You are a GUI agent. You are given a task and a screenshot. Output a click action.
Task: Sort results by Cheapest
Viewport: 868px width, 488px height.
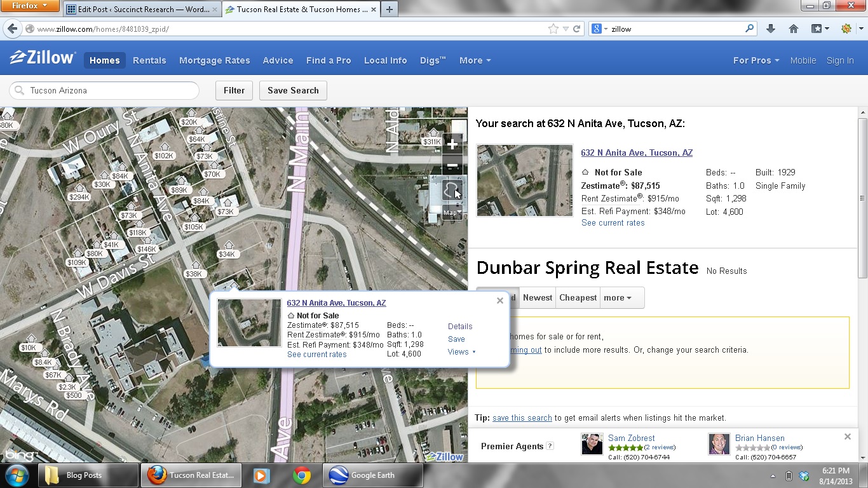coord(578,297)
